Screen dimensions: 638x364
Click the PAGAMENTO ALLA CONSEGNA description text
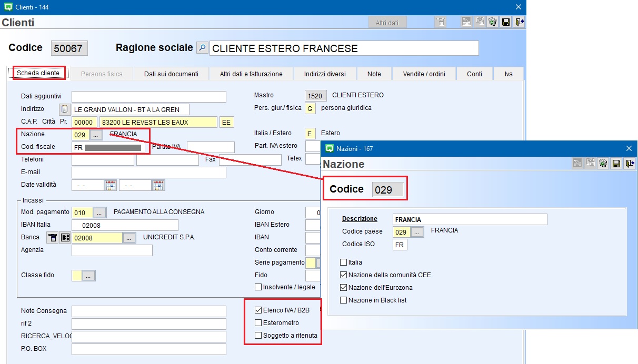(159, 212)
